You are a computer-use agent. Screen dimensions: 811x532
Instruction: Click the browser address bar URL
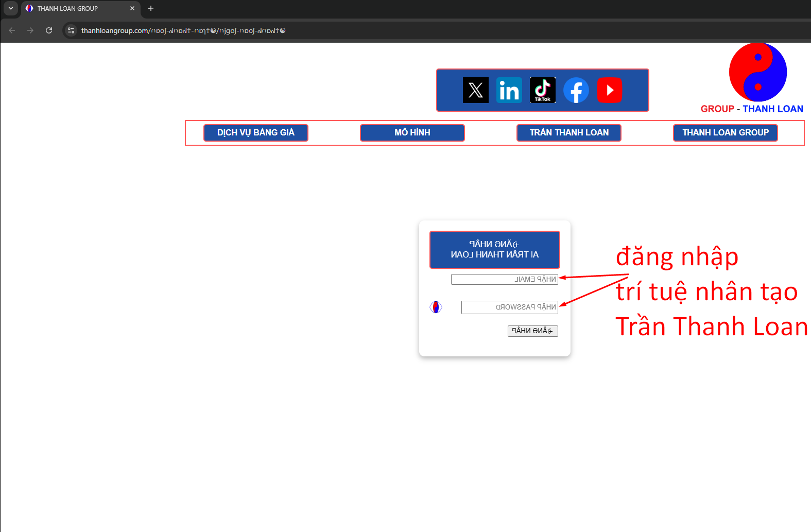(x=183, y=30)
